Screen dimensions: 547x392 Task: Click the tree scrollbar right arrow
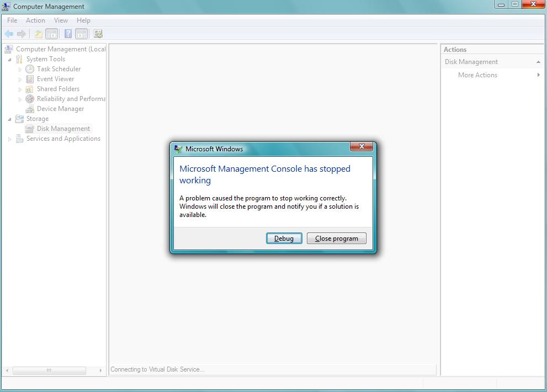100,370
